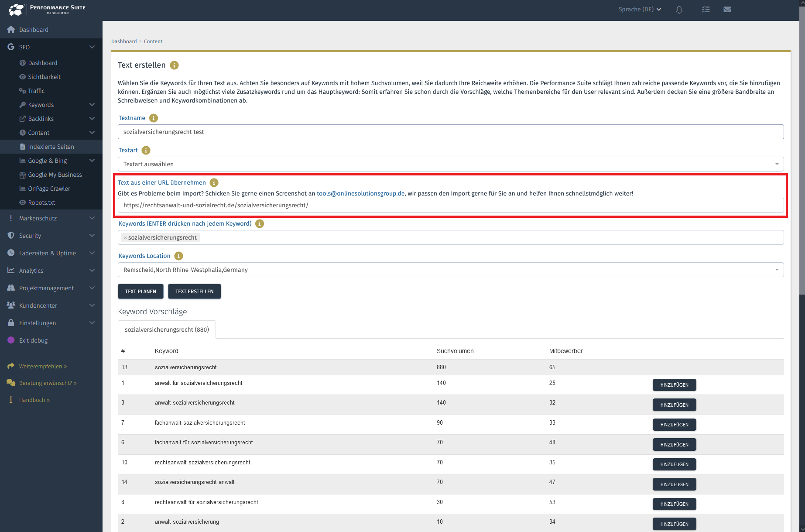Expand Security section chevron
The height and width of the screenshot is (532, 805).
(x=92, y=236)
